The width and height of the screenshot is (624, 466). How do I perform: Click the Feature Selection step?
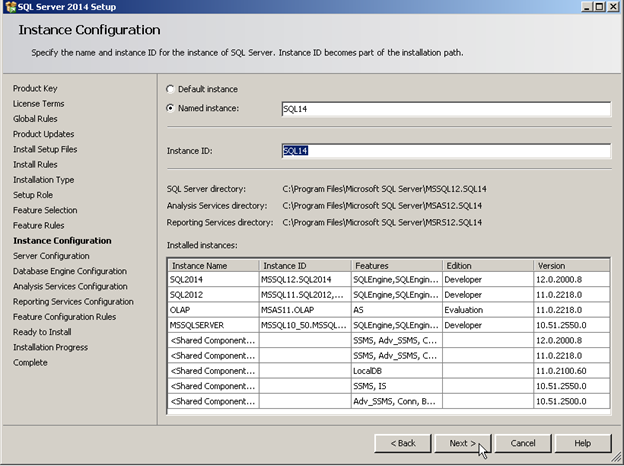(45, 210)
